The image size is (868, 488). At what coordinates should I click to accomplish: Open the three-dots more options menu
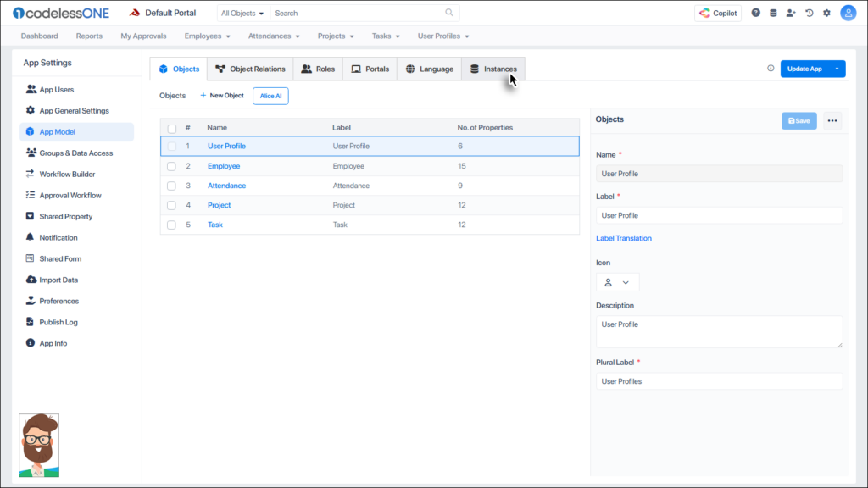point(832,120)
